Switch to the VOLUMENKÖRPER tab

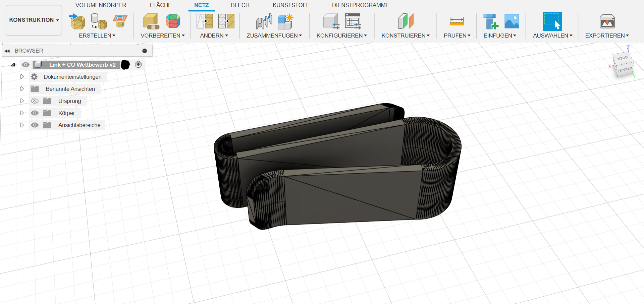pos(101,5)
